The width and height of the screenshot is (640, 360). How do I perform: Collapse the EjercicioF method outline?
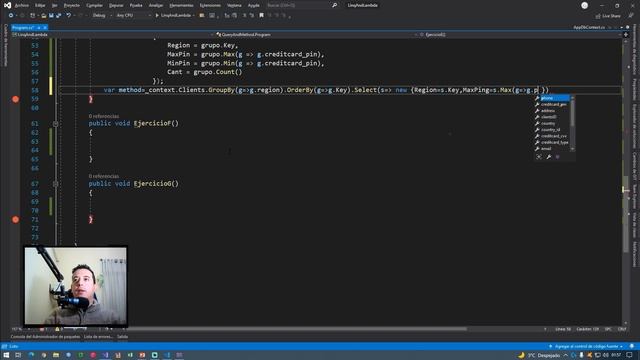click(56, 123)
